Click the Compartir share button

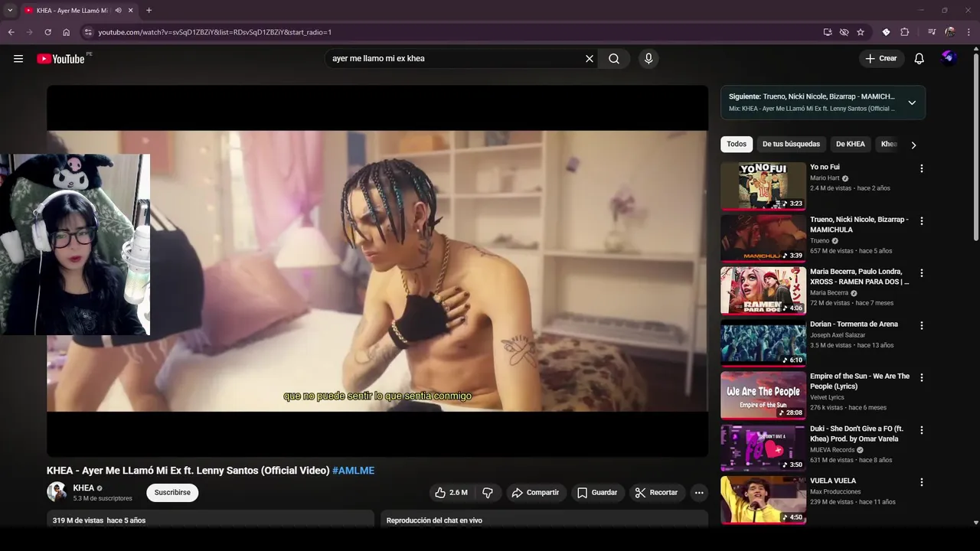(535, 493)
